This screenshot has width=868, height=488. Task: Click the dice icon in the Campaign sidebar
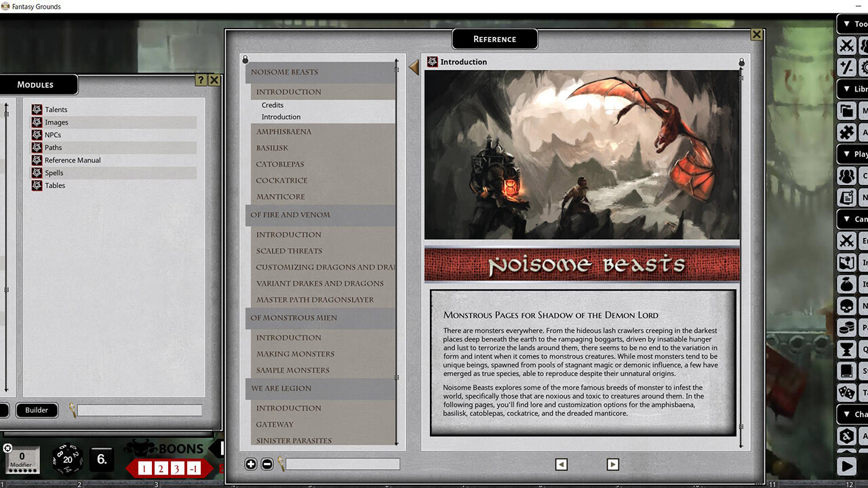(848, 392)
